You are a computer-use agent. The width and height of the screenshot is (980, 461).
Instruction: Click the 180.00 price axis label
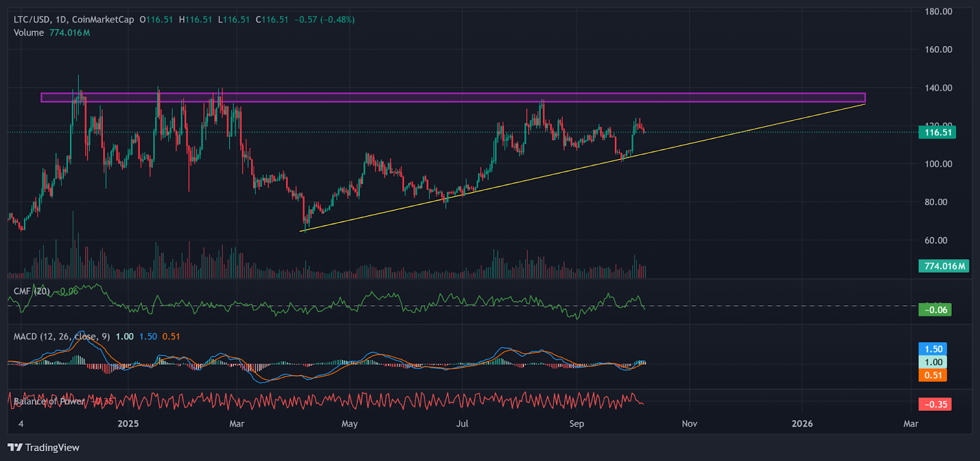tap(938, 12)
